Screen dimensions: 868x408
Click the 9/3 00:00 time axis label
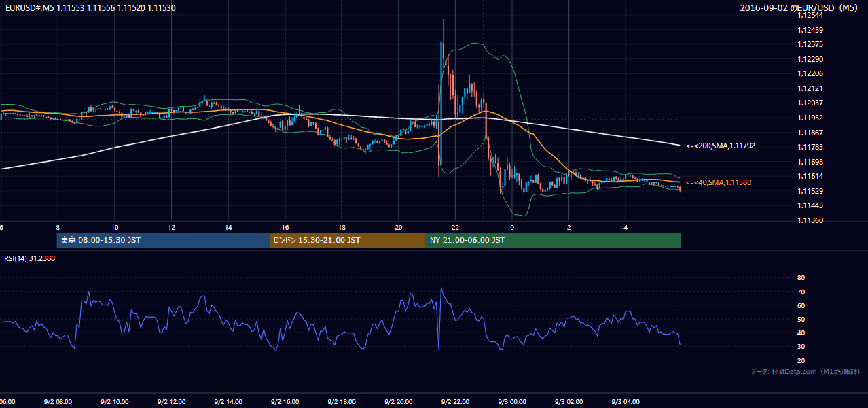pos(512,401)
